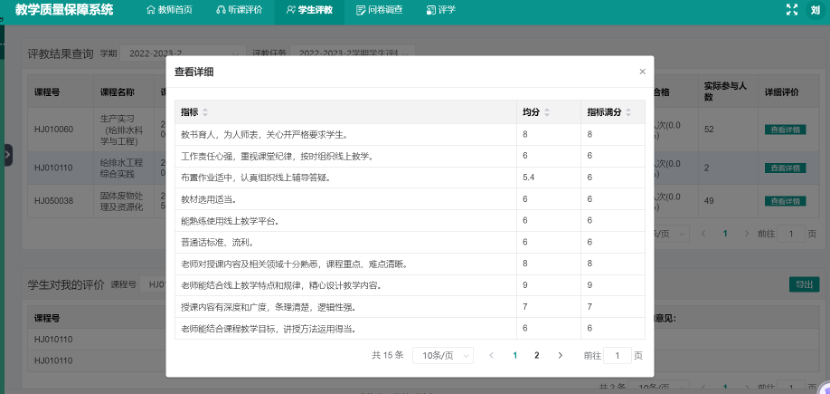830x394 pixels.
Task: View details for course HJ010060
Action: (785, 129)
